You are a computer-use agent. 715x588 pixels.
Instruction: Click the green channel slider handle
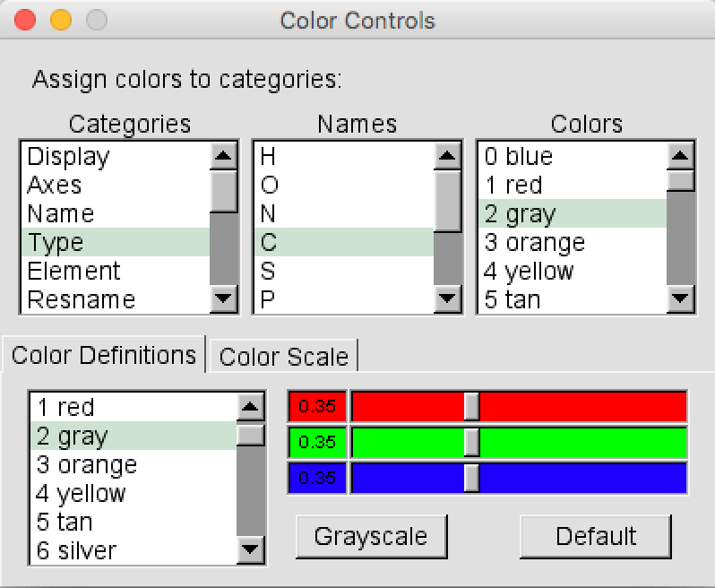(471, 442)
